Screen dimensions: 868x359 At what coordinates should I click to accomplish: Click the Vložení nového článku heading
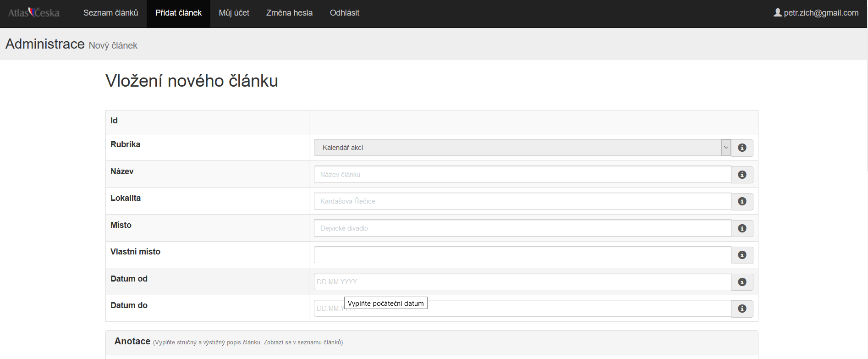click(192, 81)
